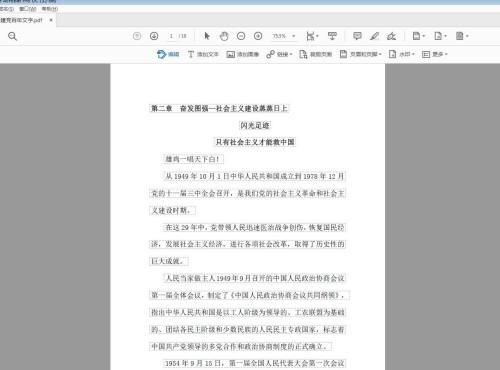Open the first document icon dropdown at toolbar right
The image size is (500, 370).
[x=419, y=36]
